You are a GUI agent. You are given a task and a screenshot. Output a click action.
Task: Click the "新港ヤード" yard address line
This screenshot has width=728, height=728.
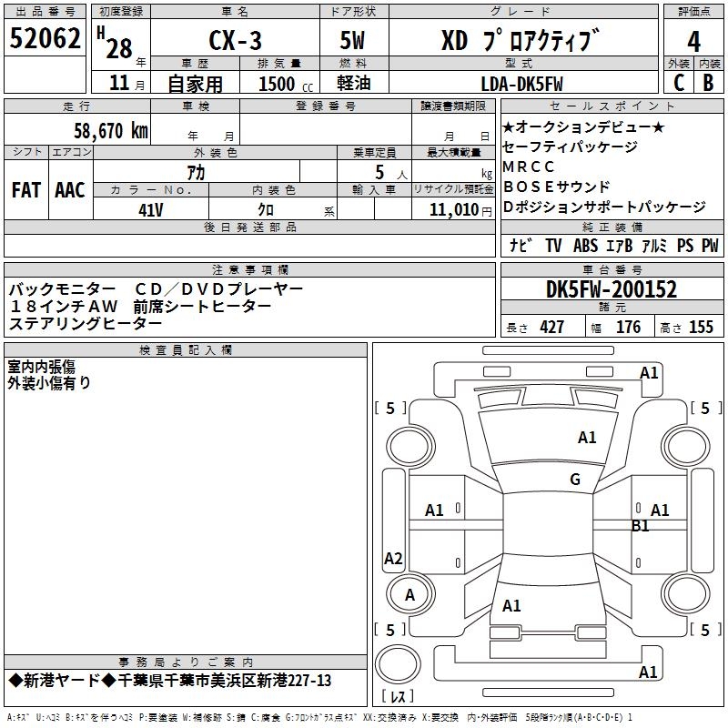tap(170, 681)
